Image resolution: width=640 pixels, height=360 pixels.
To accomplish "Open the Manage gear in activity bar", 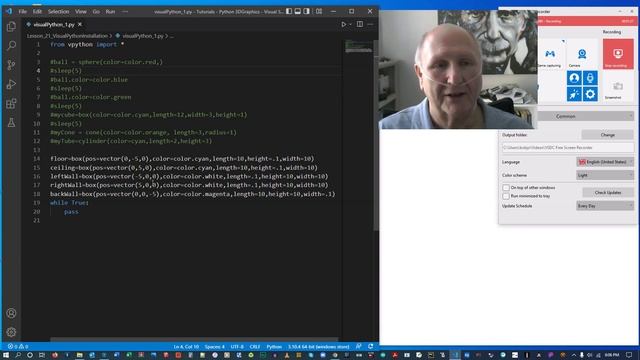I will (11, 332).
